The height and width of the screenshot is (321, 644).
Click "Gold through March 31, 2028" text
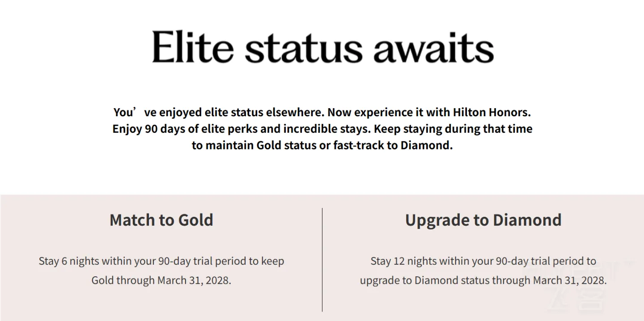click(161, 280)
